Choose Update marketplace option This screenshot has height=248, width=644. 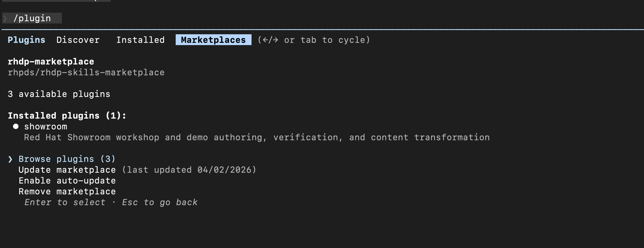pyautogui.click(x=67, y=170)
